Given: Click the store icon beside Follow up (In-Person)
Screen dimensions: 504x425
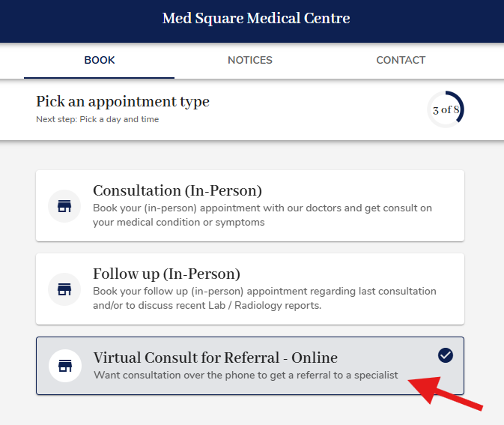Looking at the screenshot, I should (64, 289).
